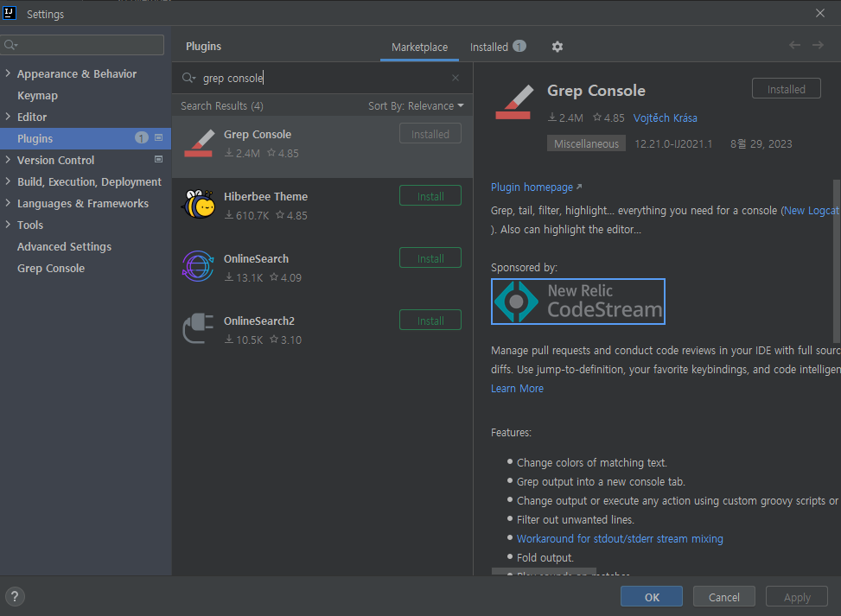Click the Apply button

[796, 597]
